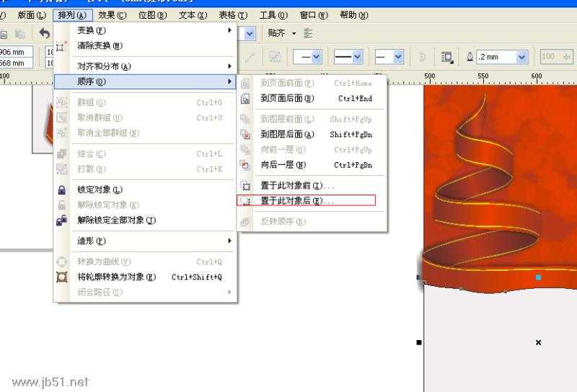Select 到图层后面 option
This screenshot has height=392, width=577.
tap(312, 135)
